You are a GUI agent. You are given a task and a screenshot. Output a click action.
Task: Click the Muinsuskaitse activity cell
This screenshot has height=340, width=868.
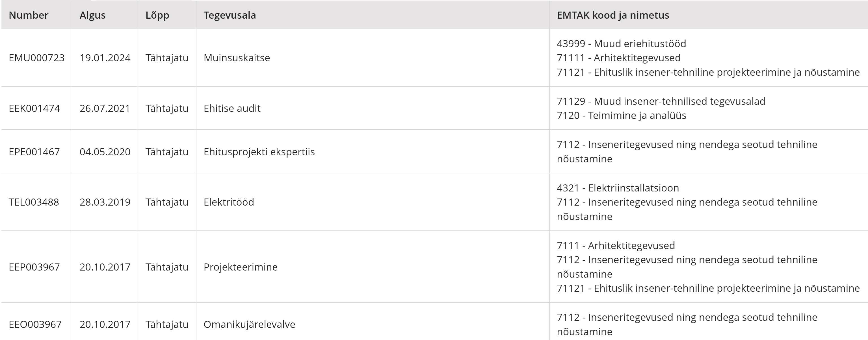[237, 58]
